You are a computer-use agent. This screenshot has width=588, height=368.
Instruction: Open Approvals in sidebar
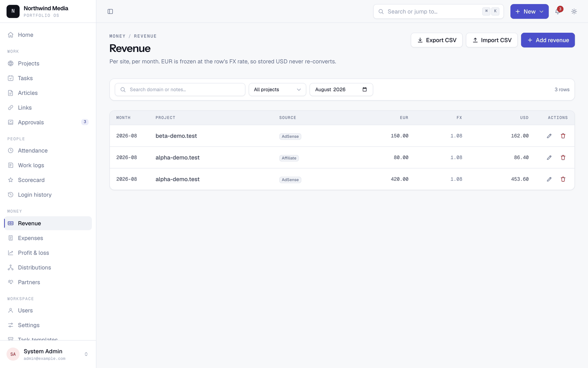48,122
